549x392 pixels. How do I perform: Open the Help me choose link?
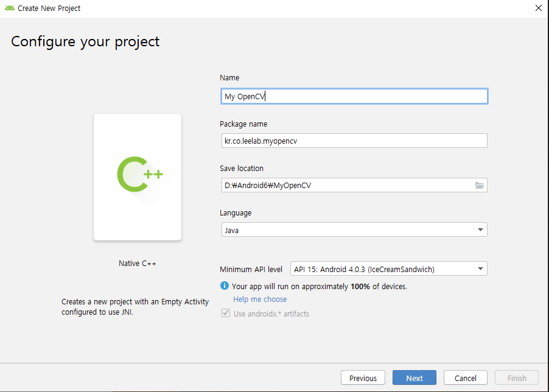click(260, 299)
